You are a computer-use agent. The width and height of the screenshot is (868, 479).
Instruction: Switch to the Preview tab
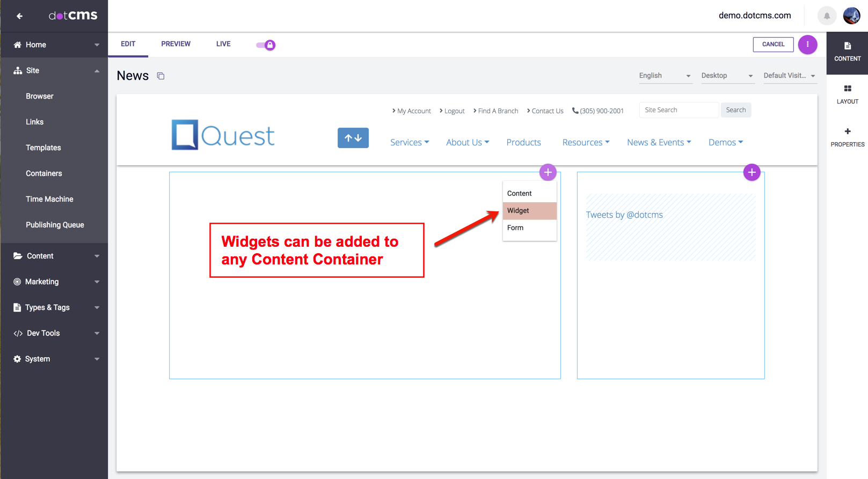click(x=176, y=44)
